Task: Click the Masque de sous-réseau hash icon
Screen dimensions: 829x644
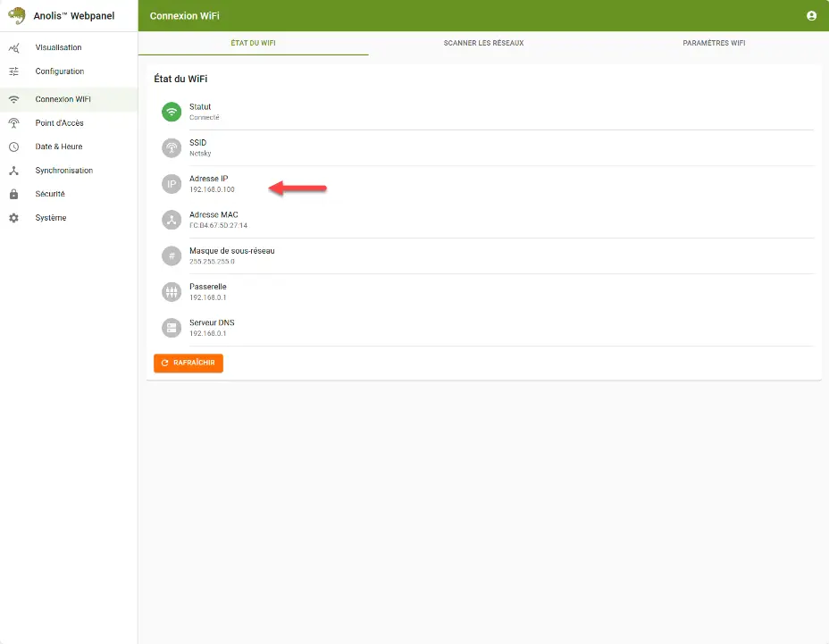Action: (172, 256)
